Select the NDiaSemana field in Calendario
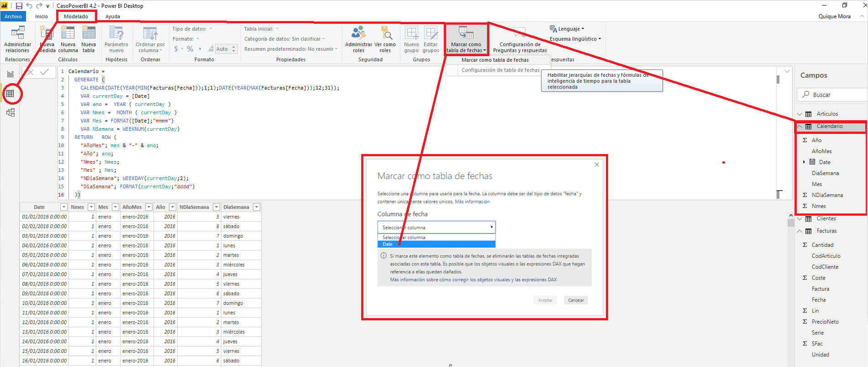Screen dimensions: 868x367 [827, 195]
